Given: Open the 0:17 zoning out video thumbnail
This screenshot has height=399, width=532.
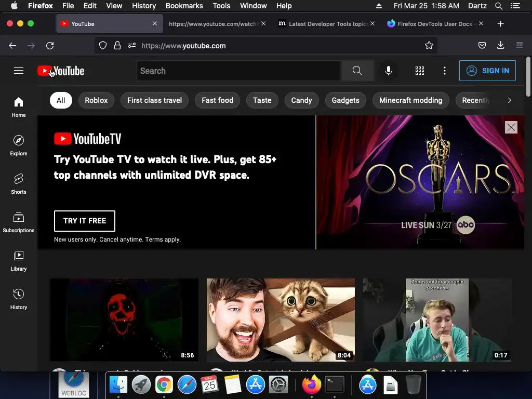Looking at the screenshot, I should point(437,320).
